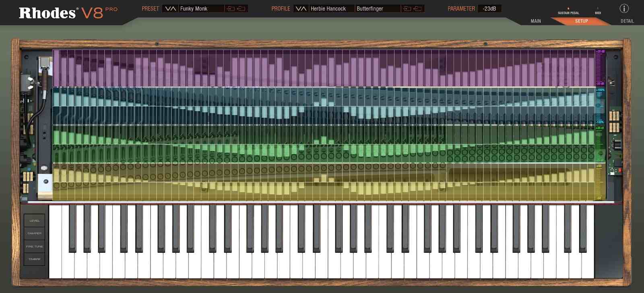The width and height of the screenshot is (644, 293).
Task: Click the PROFILE label
Action: point(281,8)
